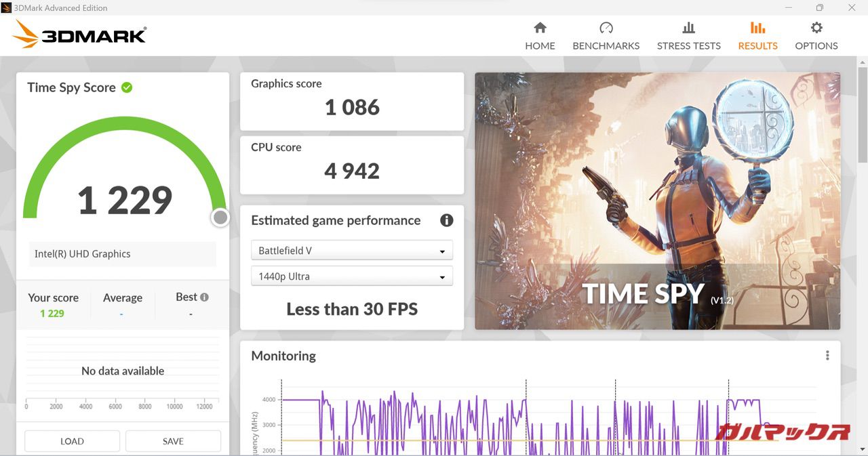The image size is (868, 456).
Task: Click the grey score gauge indicator knob
Action: [220, 217]
